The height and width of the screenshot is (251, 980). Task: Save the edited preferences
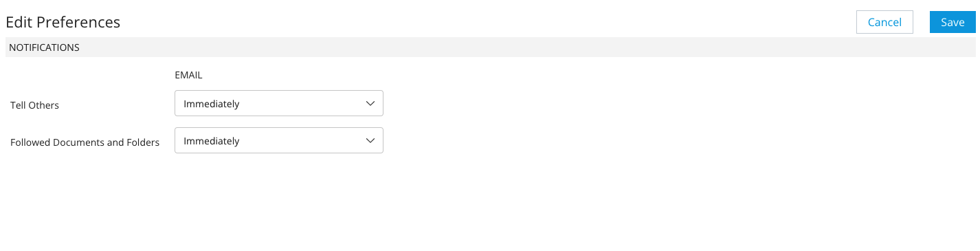[x=953, y=22]
